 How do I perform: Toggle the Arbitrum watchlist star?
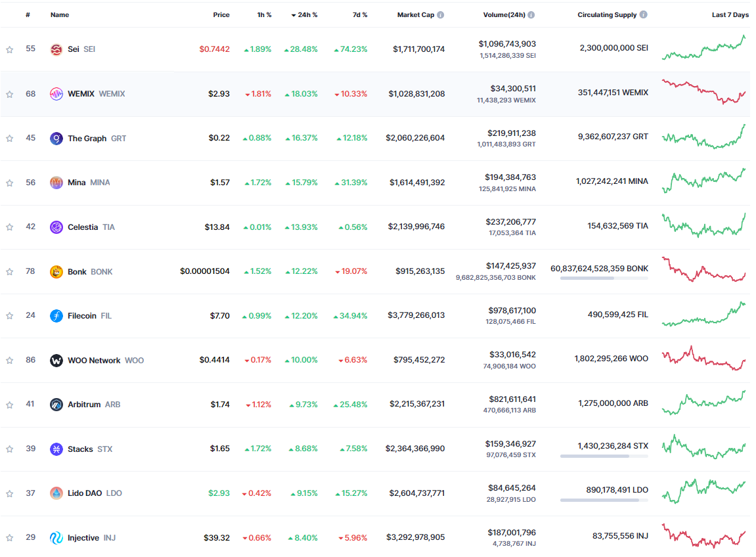coord(10,405)
